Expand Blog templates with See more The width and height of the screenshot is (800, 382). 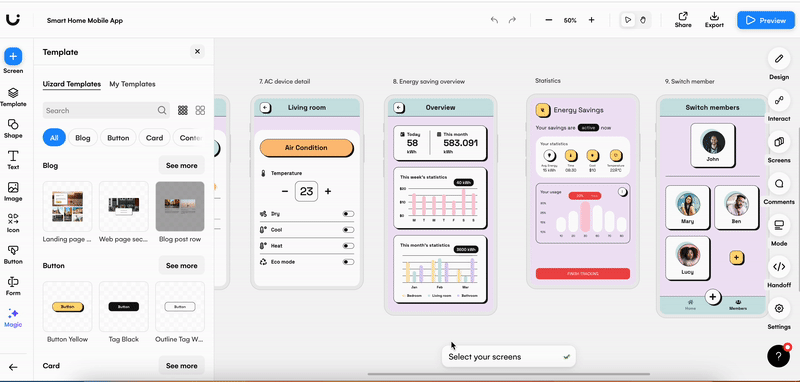click(x=181, y=166)
